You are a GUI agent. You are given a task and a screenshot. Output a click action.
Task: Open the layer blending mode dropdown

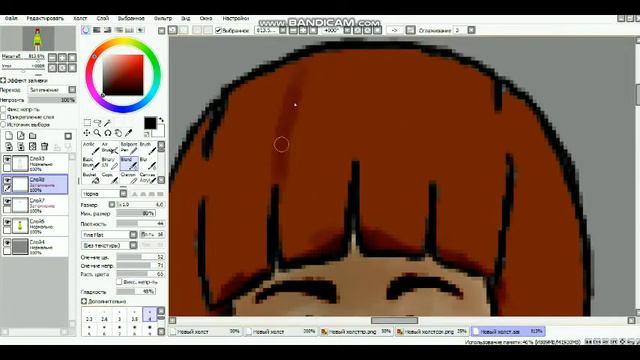72,89
